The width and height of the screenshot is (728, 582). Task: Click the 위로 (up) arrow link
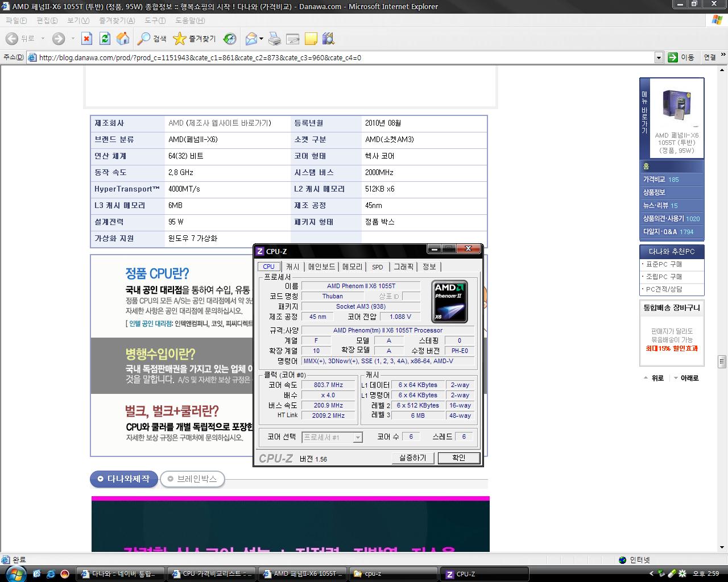click(653, 378)
